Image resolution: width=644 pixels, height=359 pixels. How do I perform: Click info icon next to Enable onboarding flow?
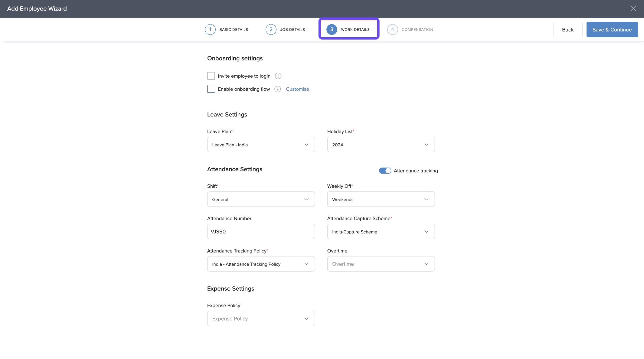pyautogui.click(x=277, y=89)
